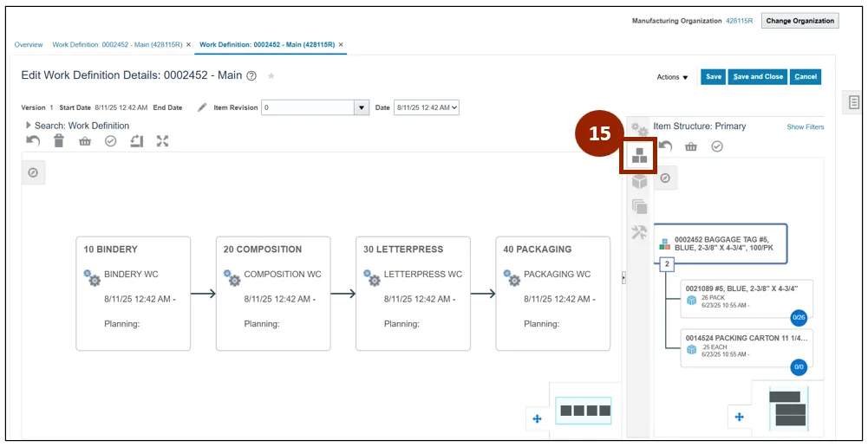Click the colored blocks icon on the BAGGAGE TAG node
The width and height of the screenshot is (868, 447).
point(665,244)
